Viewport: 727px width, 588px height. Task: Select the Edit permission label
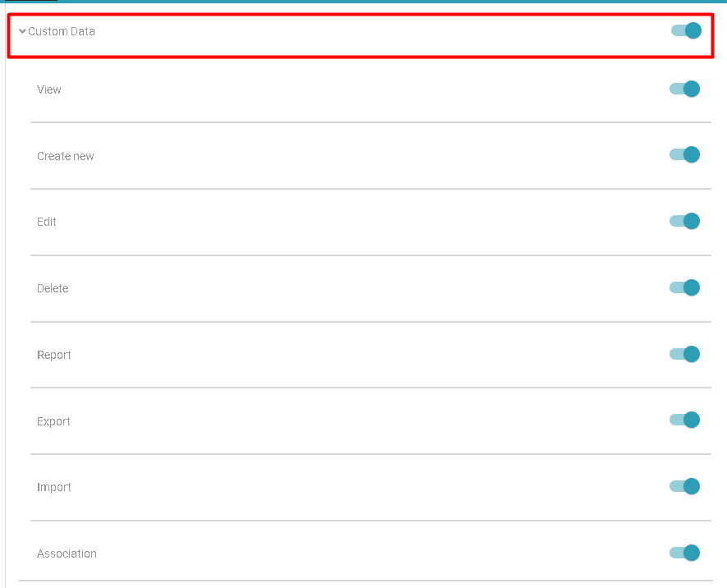(47, 222)
